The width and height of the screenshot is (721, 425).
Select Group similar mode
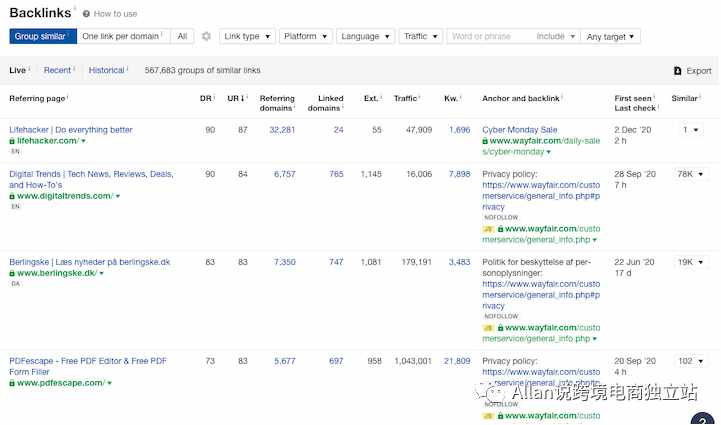(x=43, y=36)
